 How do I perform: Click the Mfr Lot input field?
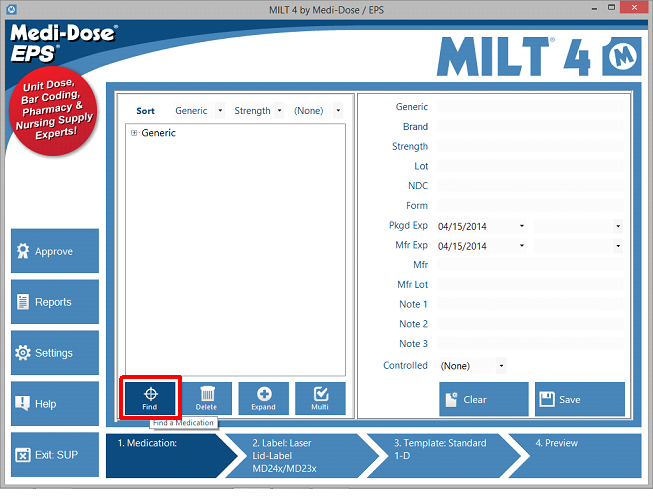tap(530, 284)
